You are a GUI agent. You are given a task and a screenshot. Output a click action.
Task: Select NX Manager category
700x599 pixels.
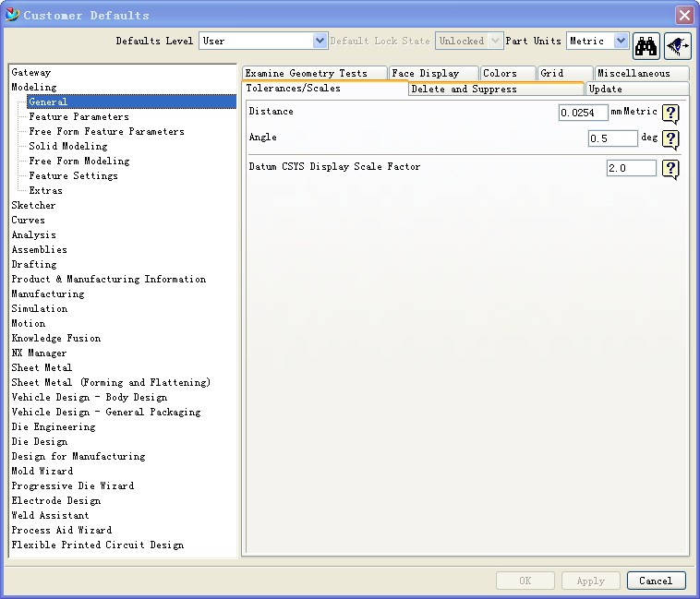[40, 353]
